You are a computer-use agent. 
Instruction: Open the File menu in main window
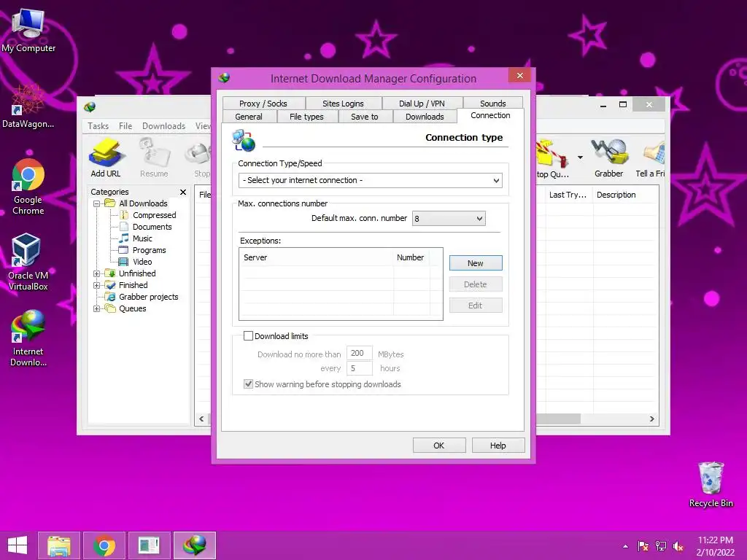[125, 126]
